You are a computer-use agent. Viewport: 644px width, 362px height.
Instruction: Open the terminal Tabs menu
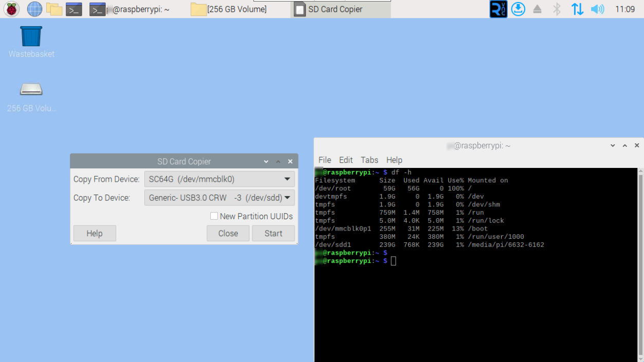tap(369, 160)
